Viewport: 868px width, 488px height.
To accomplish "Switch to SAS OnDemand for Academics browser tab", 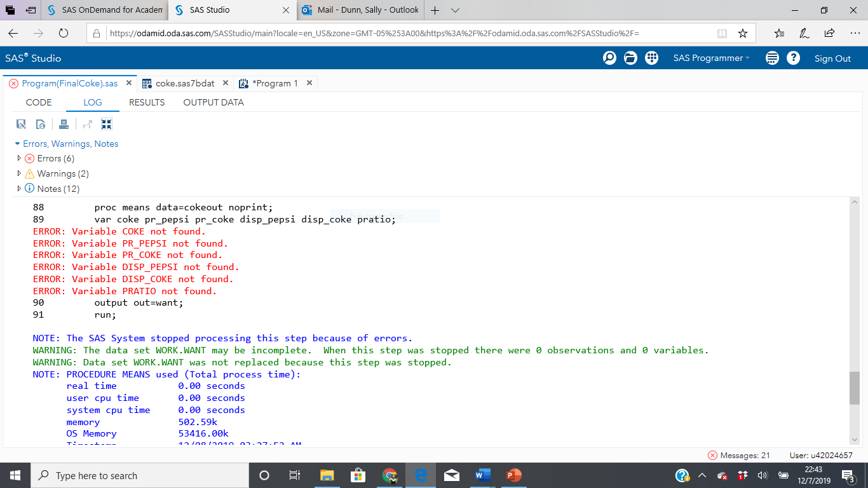I will click(105, 10).
